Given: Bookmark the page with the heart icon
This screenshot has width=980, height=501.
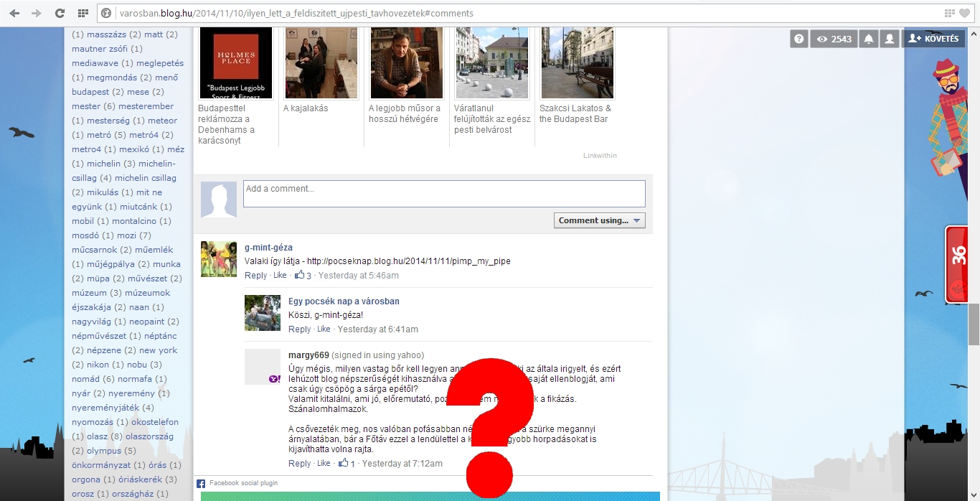Looking at the screenshot, I should point(965,13).
